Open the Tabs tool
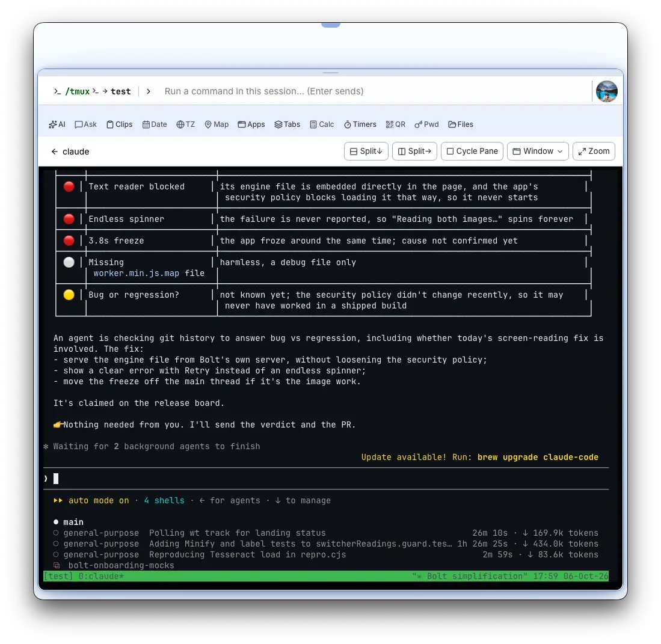Image resolution: width=661 pixels, height=644 pixels. coord(287,124)
